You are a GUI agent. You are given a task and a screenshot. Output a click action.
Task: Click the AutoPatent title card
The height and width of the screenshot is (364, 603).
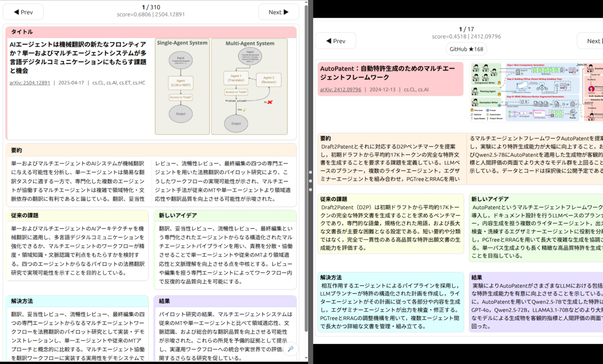(x=390, y=79)
